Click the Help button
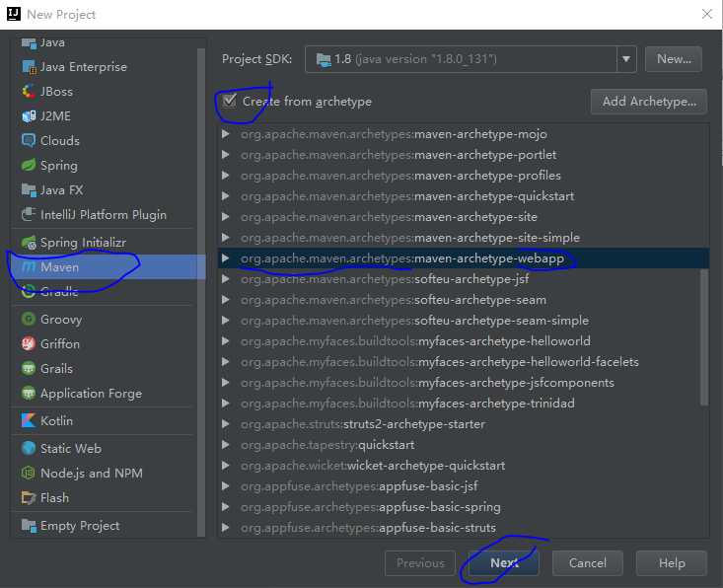The height and width of the screenshot is (588, 723). tap(672, 563)
